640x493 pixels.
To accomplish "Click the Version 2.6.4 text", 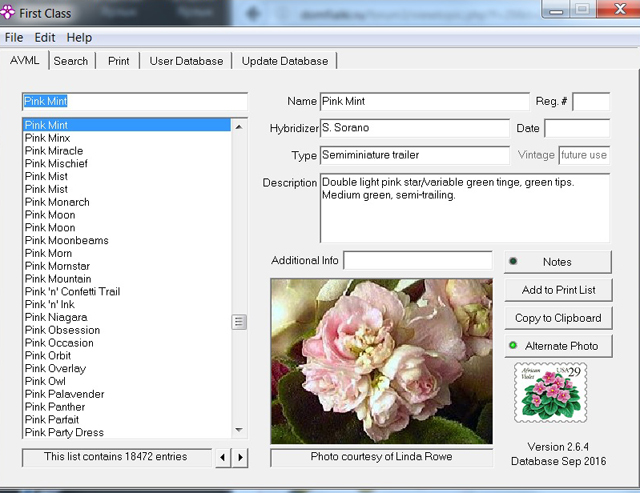I will (558, 447).
